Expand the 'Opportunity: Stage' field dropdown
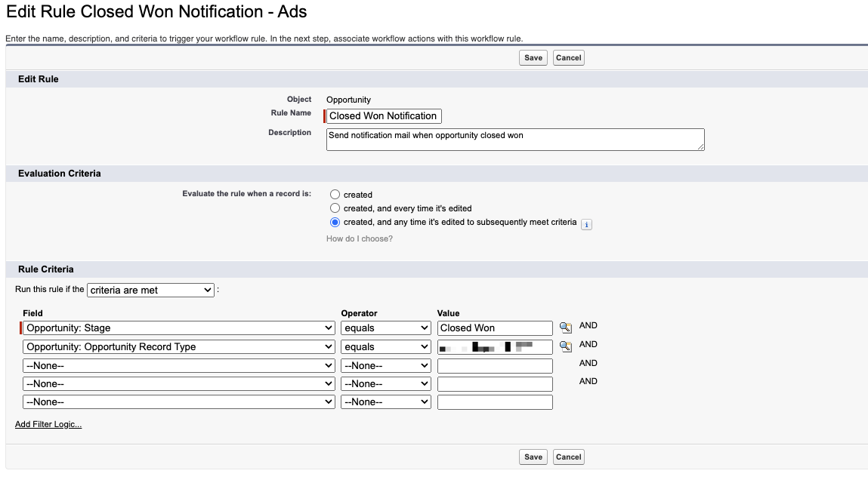Screen dimensions: 868x483 pos(179,328)
